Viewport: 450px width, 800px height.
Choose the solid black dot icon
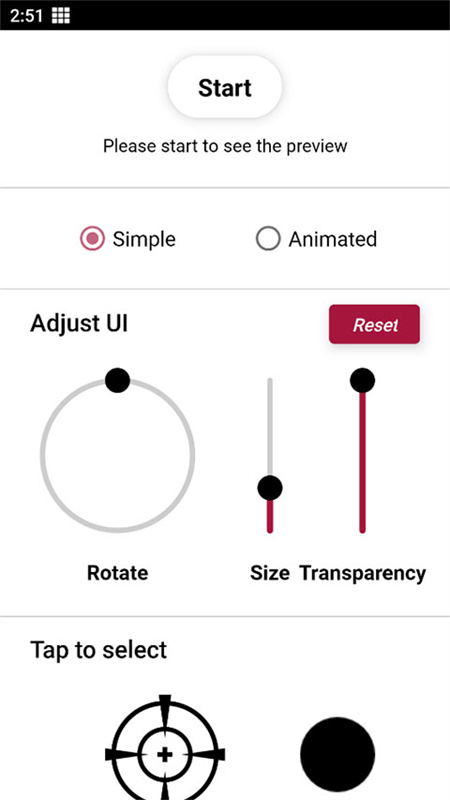(337, 755)
